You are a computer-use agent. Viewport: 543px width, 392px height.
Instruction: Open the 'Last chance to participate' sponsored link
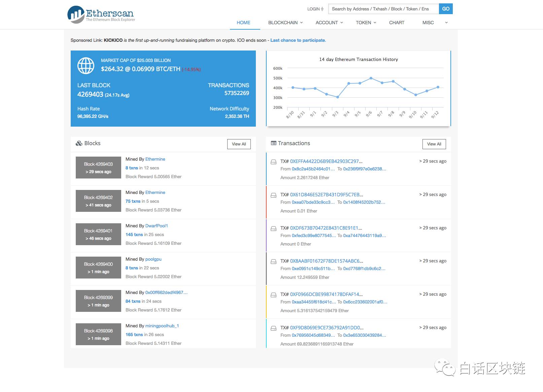click(x=298, y=40)
